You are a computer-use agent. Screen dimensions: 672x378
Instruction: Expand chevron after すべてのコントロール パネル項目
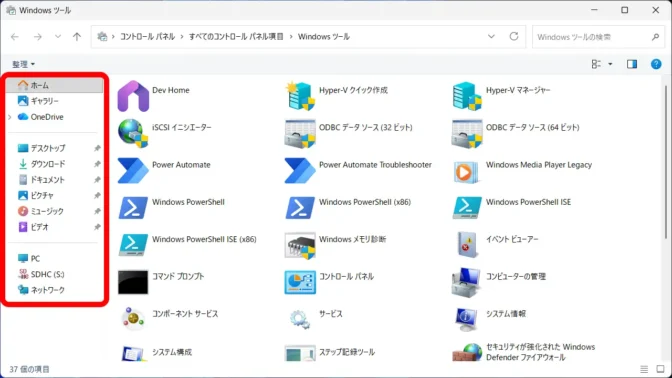(x=291, y=37)
